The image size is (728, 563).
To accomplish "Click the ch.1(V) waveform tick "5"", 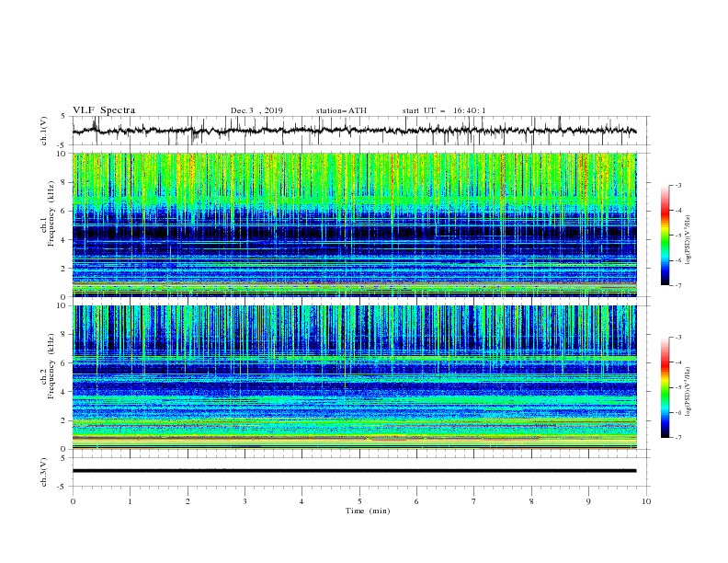I will pos(63,117).
